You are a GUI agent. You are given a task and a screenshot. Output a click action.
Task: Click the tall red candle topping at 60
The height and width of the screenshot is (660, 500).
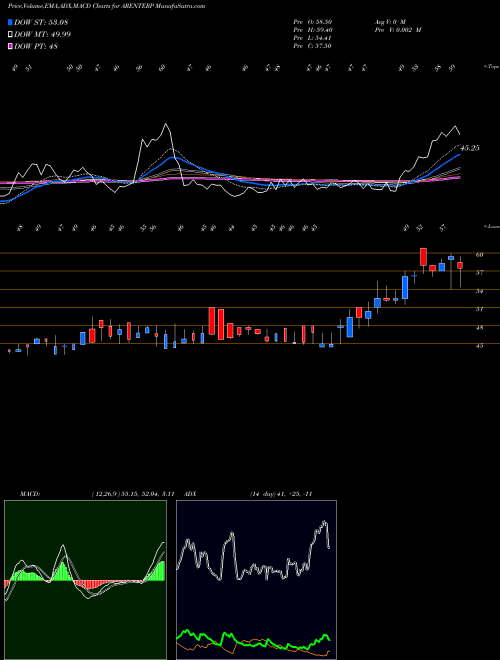[x=423, y=257]
